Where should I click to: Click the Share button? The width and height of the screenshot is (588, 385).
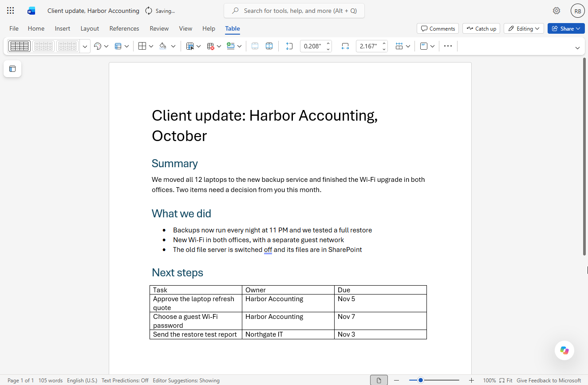pos(566,28)
